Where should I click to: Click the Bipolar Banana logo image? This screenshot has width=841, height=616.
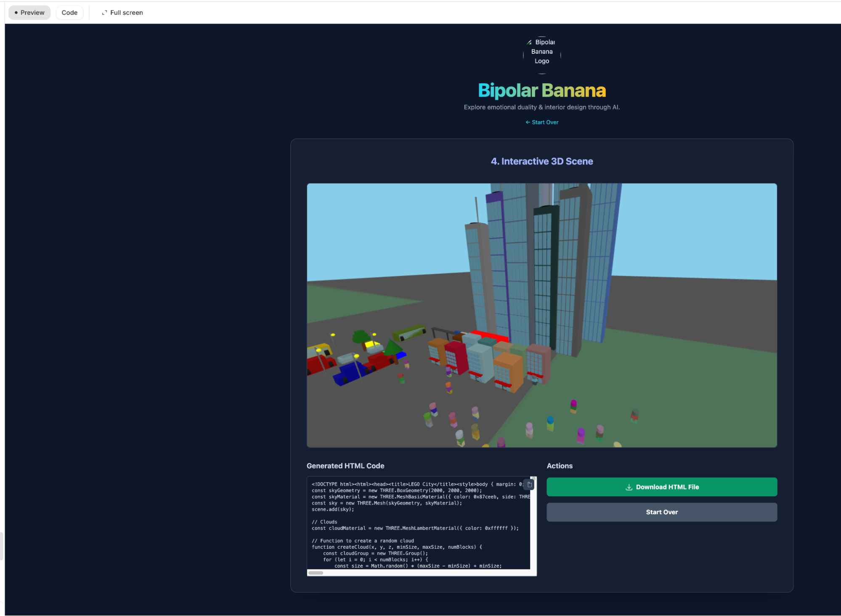click(x=541, y=51)
